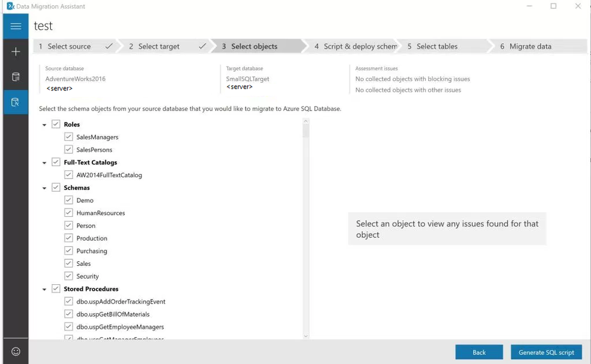Select the Purchasing schema label
591x364 pixels.
pos(92,251)
